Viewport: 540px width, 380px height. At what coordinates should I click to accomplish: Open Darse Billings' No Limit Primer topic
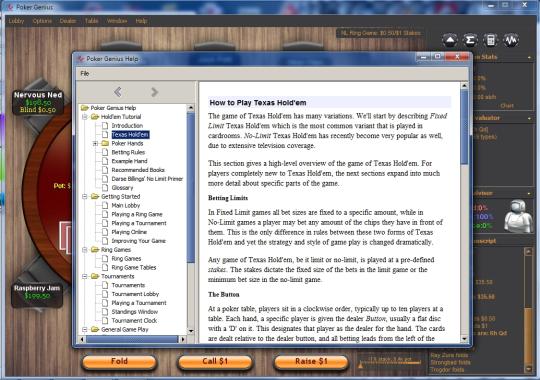[x=147, y=179]
